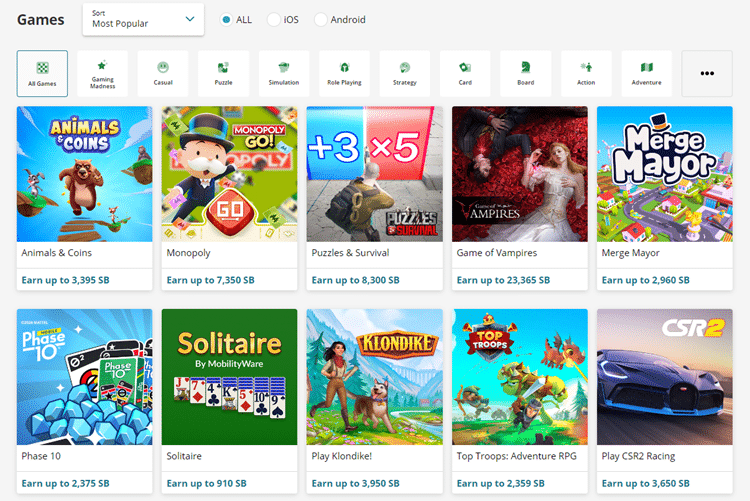Viewport: 750px width, 501px height.
Task: Show more categories with ellipsis button
Action: click(x=707, y=73)
